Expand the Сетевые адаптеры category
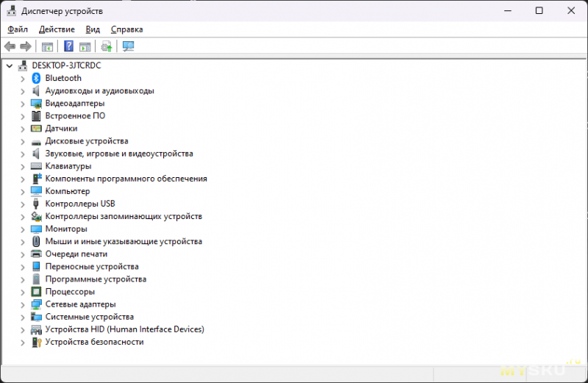Image resolution: width=588 pixels, height=383 pixels. [23, 305]
